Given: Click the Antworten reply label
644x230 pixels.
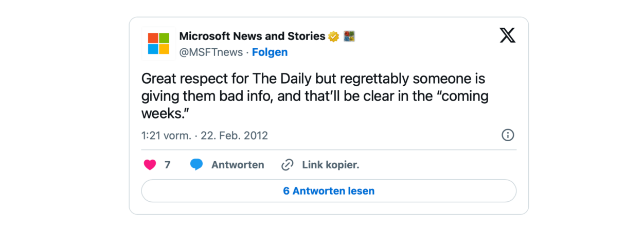Looking at the screenshot, I should [238, 165].
